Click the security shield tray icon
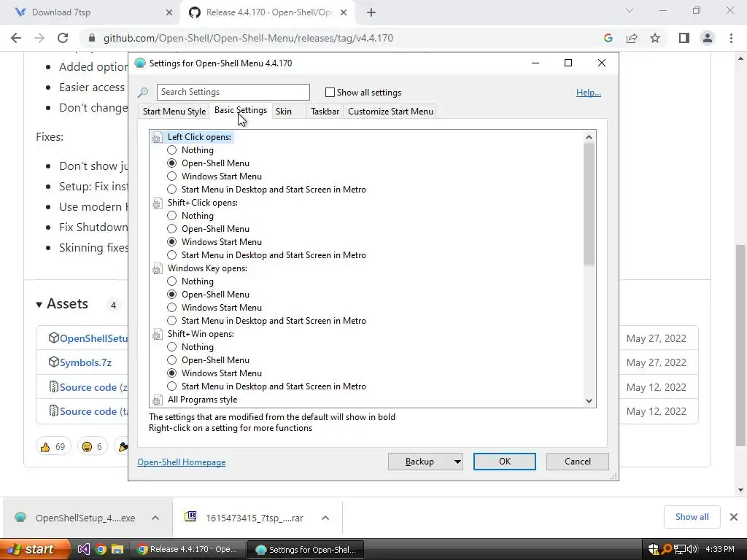Viewport: 747px width, 560px height. (653, 550)
